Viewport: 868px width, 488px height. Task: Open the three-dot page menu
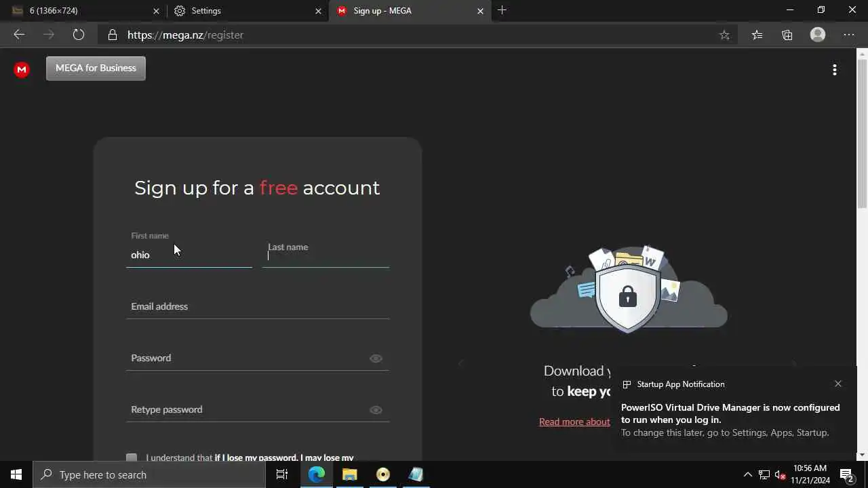835,70
